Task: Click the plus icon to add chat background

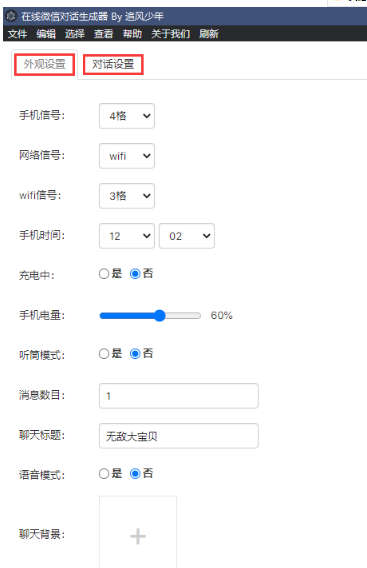Action: point(138,536)
